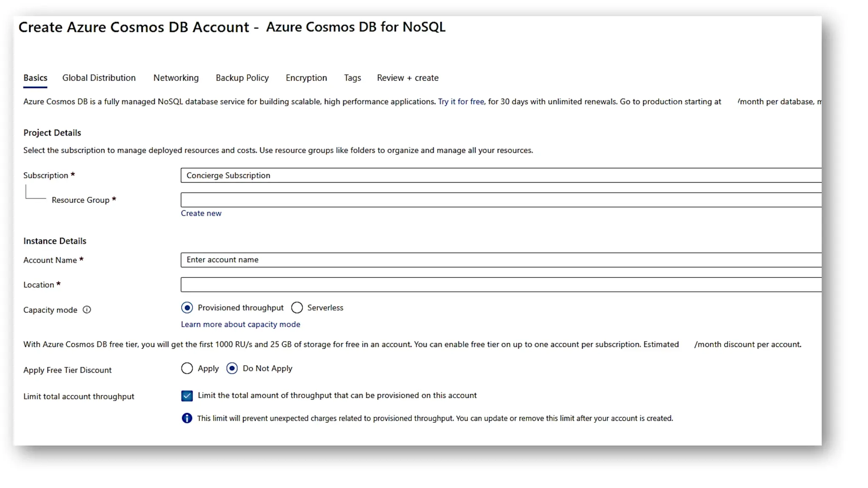The height and width of the screenshot is (488, 868).
Task: Go to the Encryption tab
Action: [306, 78]
